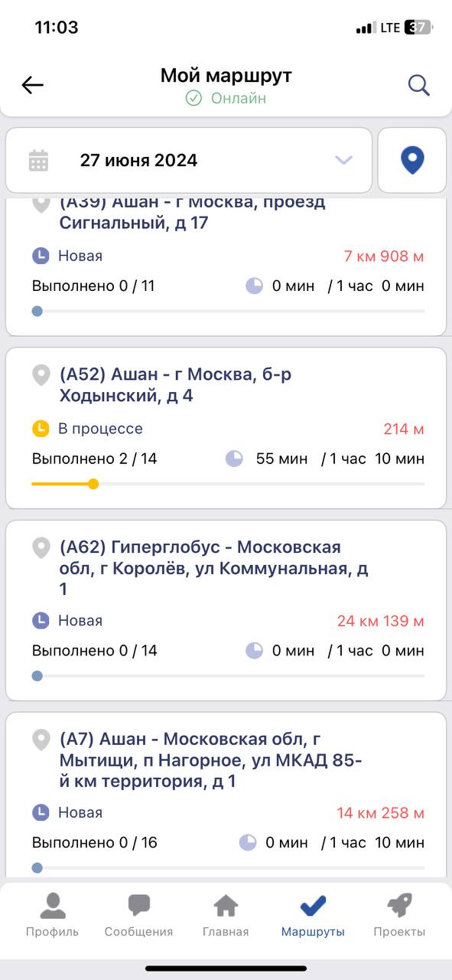Image resolution: width=452 pixels, height=980 pixels.
Task: Tap location pin of the A7 Ашан Мытищи card
Action: pyautogui.click(x=41, y=740)
